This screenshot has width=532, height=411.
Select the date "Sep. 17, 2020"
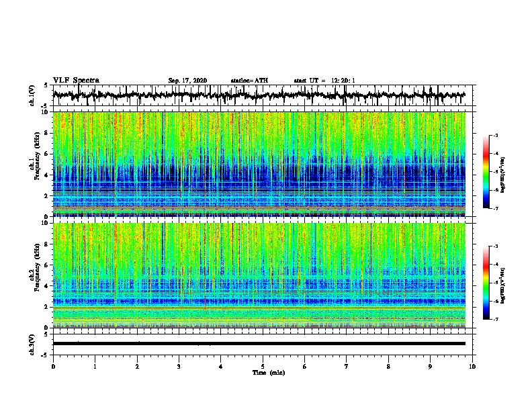click(x=187, y=81)
